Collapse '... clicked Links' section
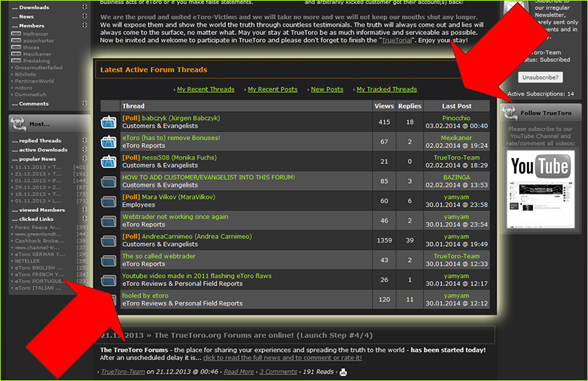The width and height of the screenshot is (588, 381). coord(85,218)
